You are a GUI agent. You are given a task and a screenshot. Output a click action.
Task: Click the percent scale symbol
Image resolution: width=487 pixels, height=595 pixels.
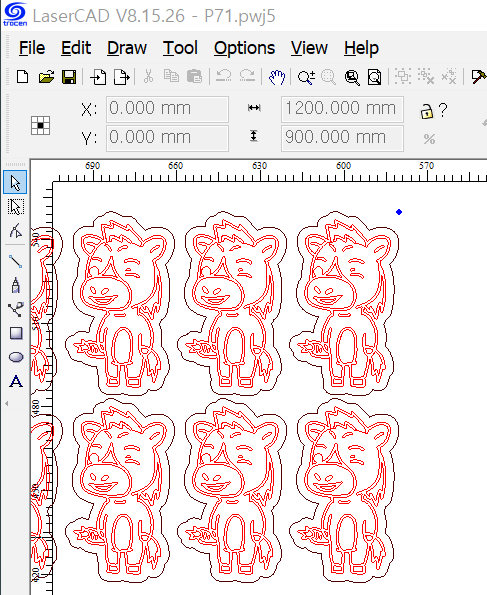429,139
